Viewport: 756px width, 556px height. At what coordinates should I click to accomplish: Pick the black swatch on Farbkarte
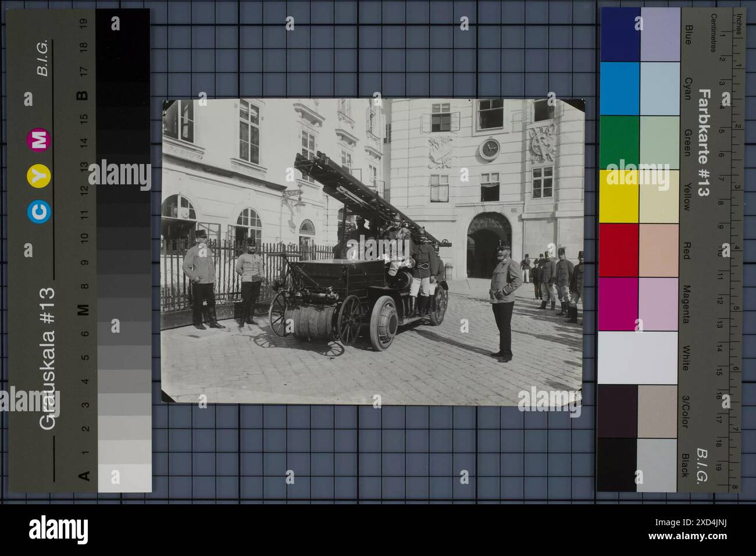pos(618,465)
